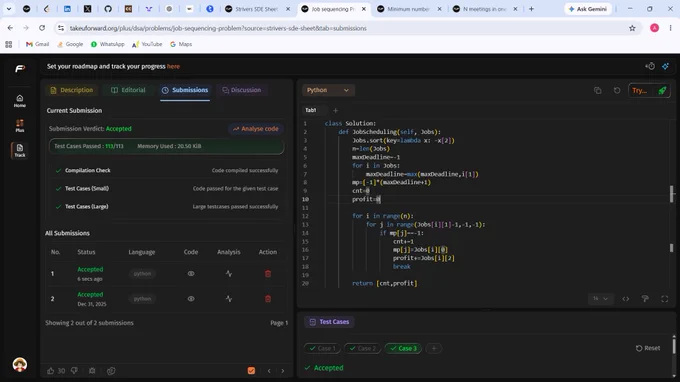The height and width of the screenshot is (382, 680).
Task: Select test Case 2
Action: (x=363, y=348)
